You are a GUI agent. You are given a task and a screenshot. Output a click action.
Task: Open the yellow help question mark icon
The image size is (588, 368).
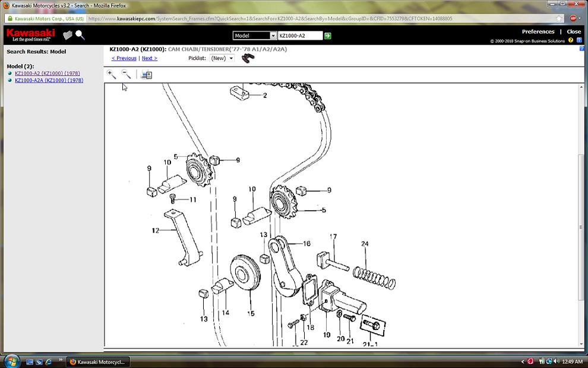[571, 40]
